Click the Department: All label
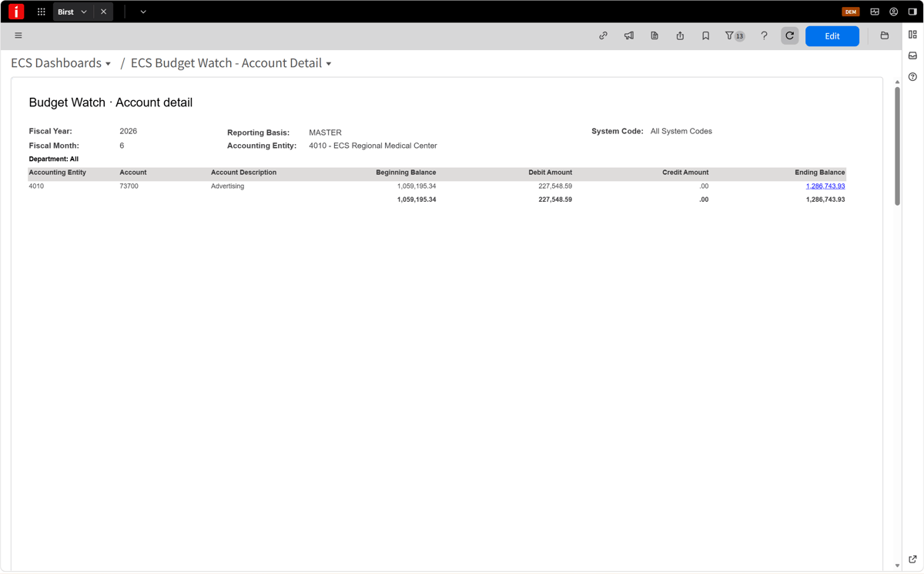924x574 pixels. tap(54, 159)
